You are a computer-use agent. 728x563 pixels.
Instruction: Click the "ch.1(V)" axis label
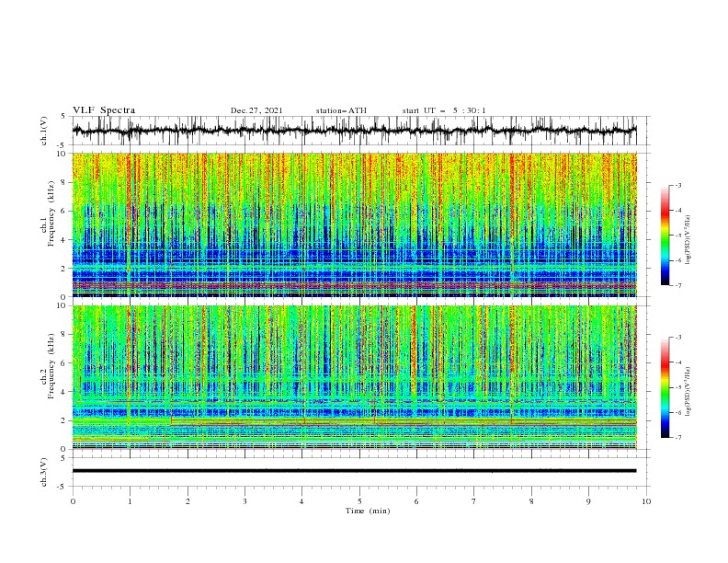click(44, 131)
